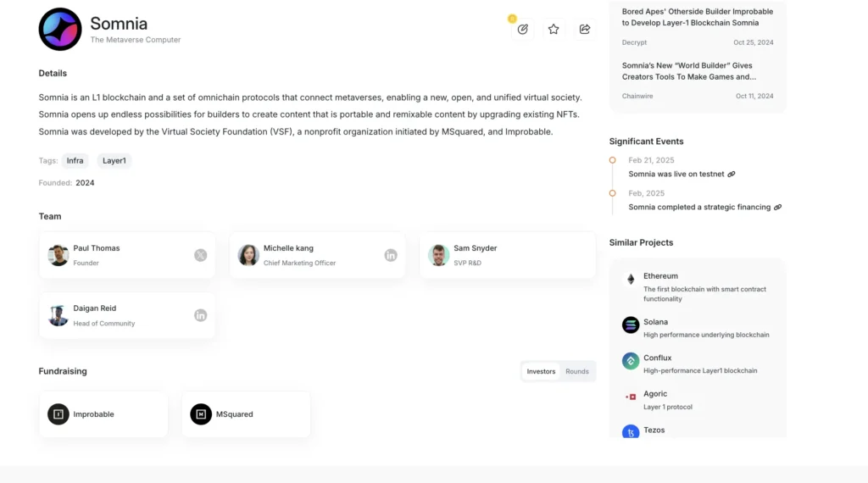Open the Improbable investor card
Image resolution: width=868 pixels, height=483 pixels.
click(x=103, y=414)
